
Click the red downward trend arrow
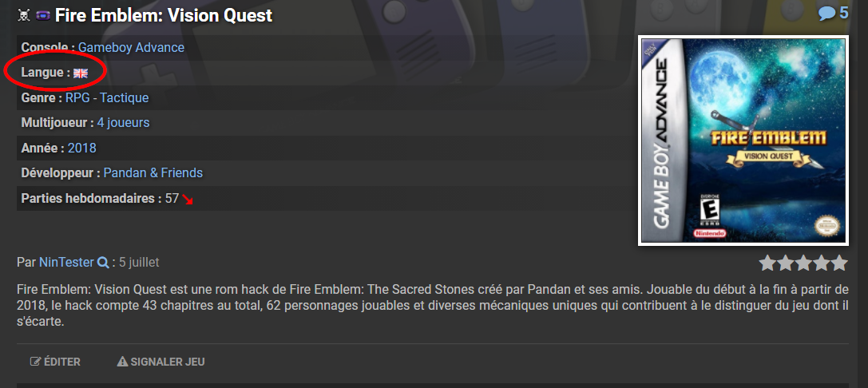tap(188, 199)
